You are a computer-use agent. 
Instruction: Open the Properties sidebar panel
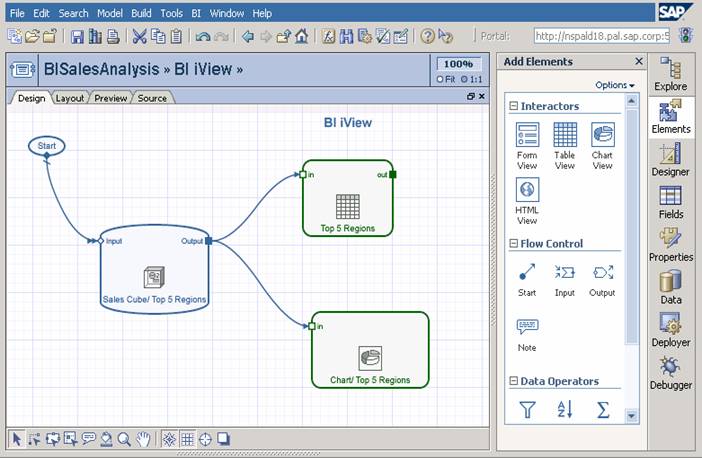tap(671, 244)
